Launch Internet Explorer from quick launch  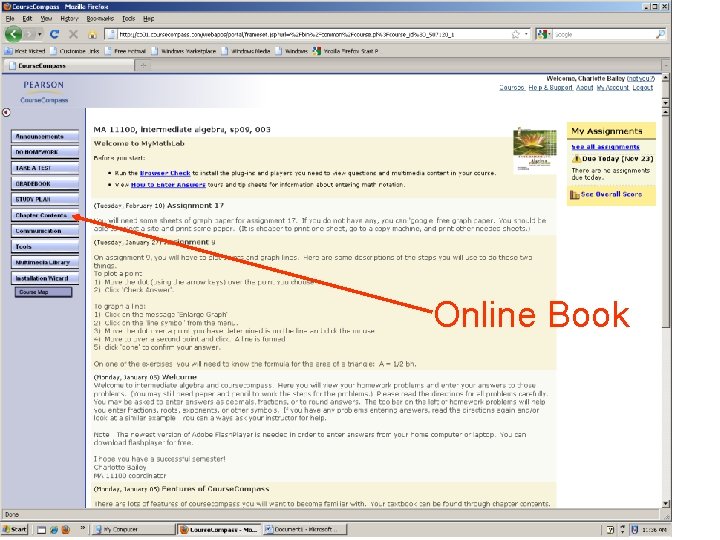pos(54,530)
